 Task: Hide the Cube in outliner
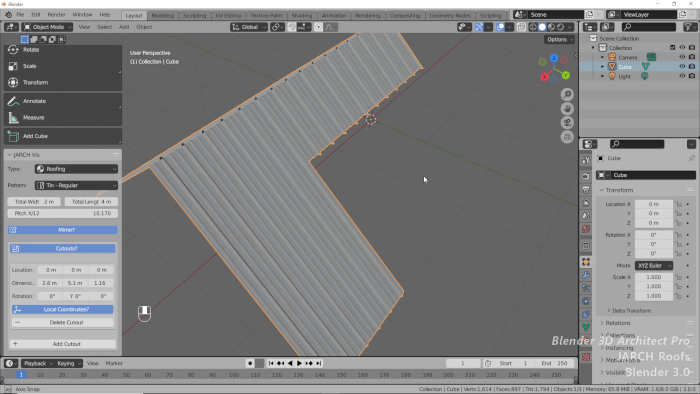(x=682, y=66)
